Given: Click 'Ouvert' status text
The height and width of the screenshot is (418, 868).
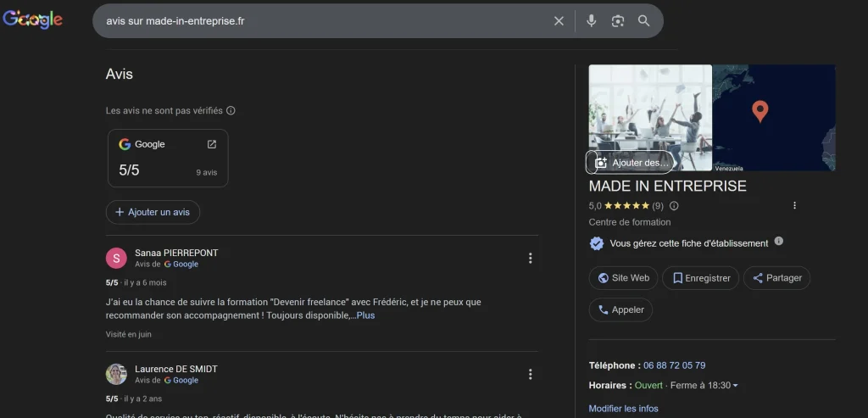Looking at the screenshot, I should 648,385.
